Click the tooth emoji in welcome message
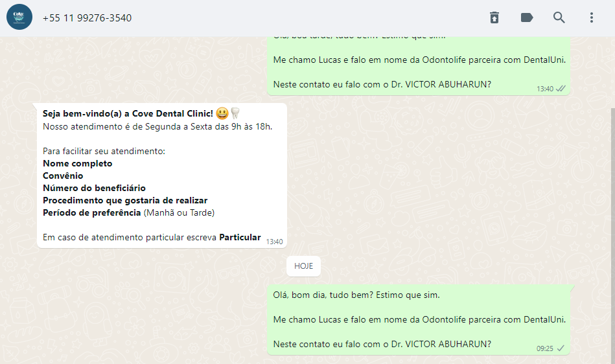 coord(235,113)
